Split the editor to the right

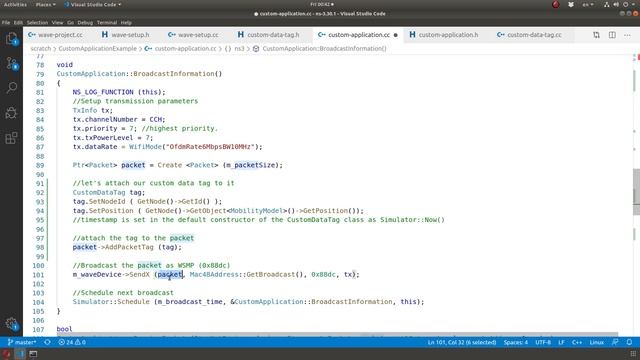click(x=612, y=35)
